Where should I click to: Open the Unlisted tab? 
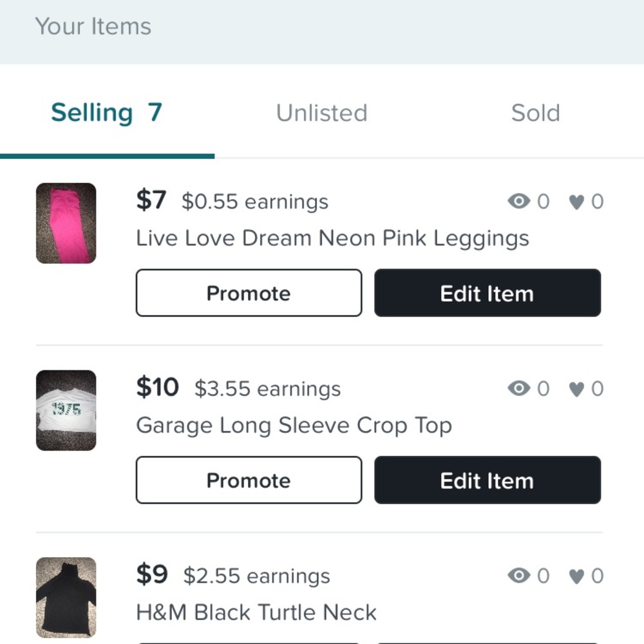(x=321, y=113)
